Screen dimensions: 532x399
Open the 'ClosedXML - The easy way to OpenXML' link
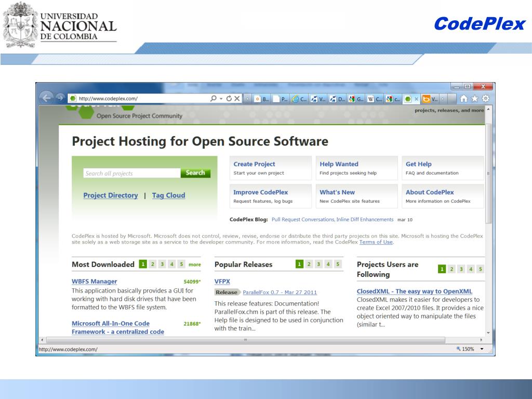click(x=414, y=291)
